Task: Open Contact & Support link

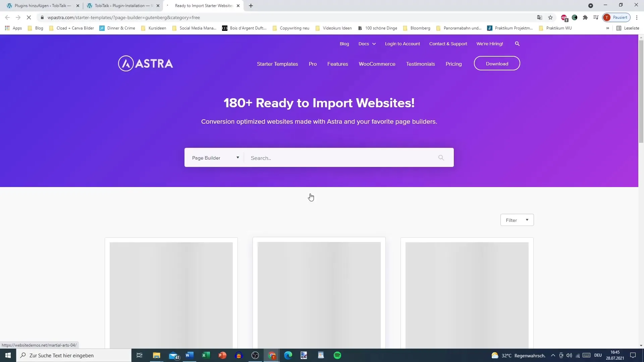Action: click(448, 44)
